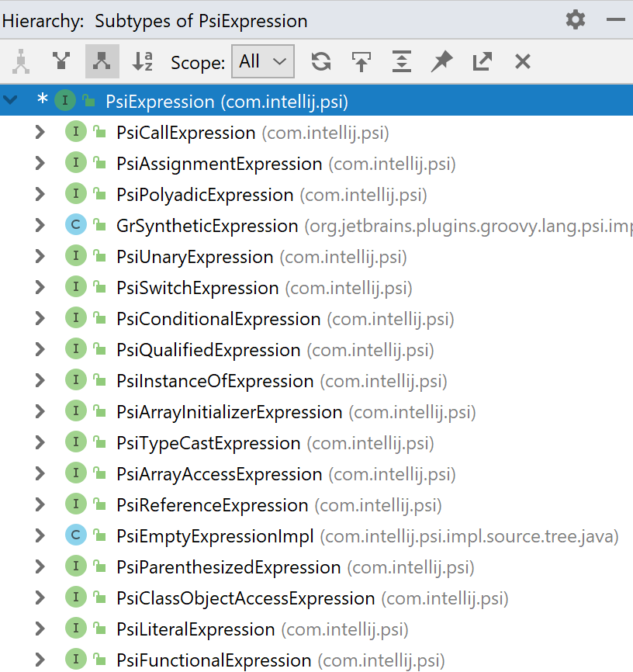Screen dimensions: 633x672
Task: Open the Scope dropdown showing All
Action: coord(262,61)
